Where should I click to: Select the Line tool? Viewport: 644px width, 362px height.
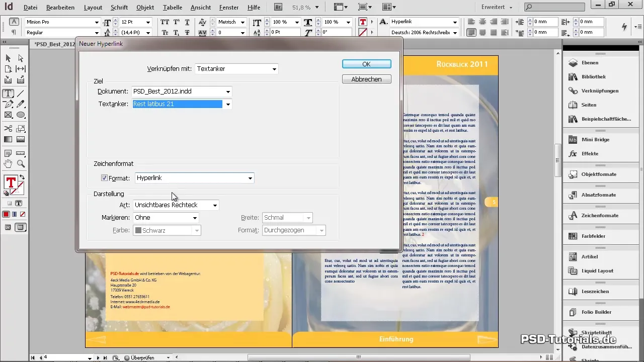click(21, 94)
